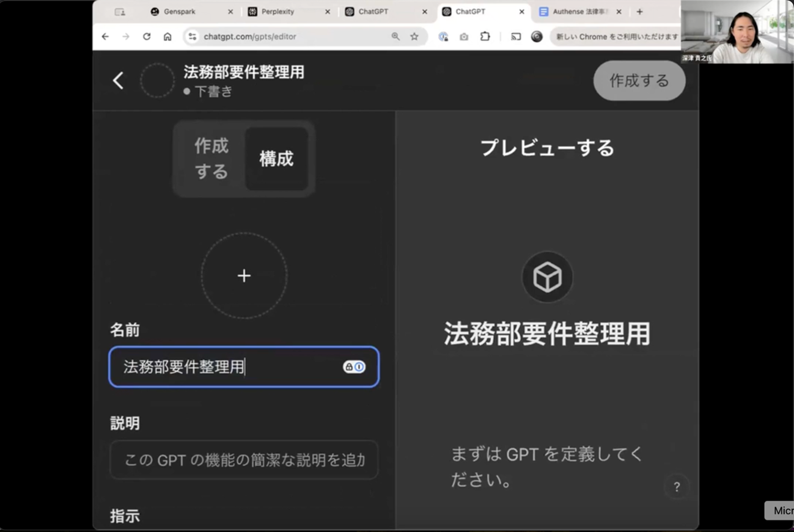Image resolution: width=794 pixels, height=532 pixels.
Task: Close the Perplexity tab
Action: click(x=327, y=12)
